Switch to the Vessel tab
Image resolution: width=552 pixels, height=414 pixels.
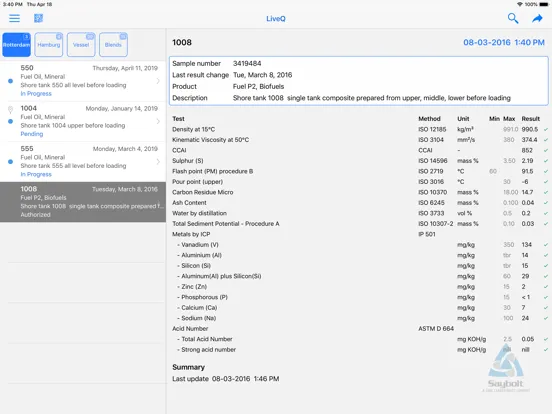(81, 45)
